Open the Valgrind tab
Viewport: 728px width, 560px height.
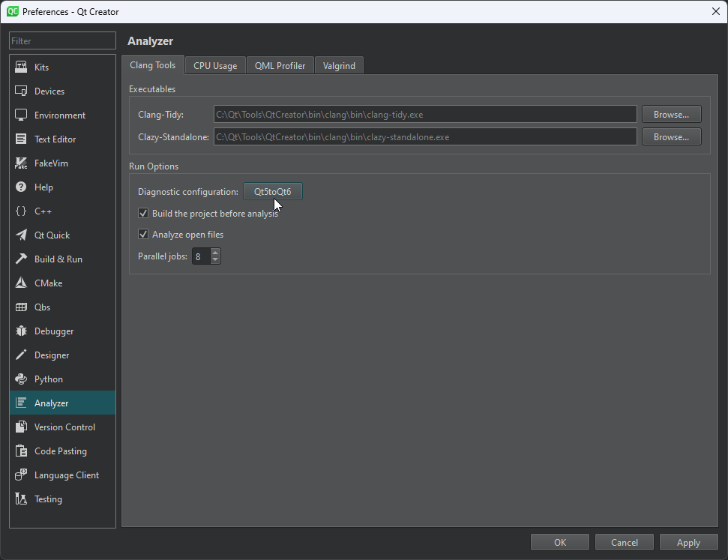click(x=339, y=66)
